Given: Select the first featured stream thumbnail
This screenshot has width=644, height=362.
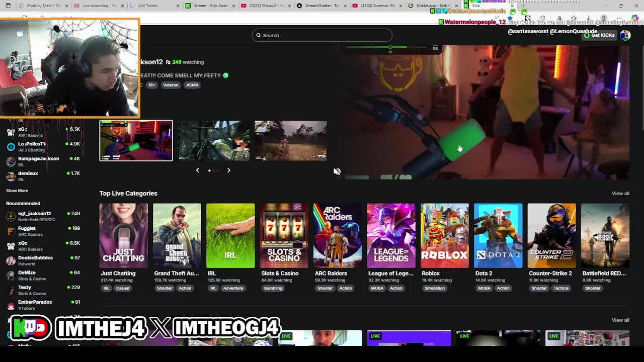Looking at the screenshot, I should pyautogui.click(x=136, y=141).
